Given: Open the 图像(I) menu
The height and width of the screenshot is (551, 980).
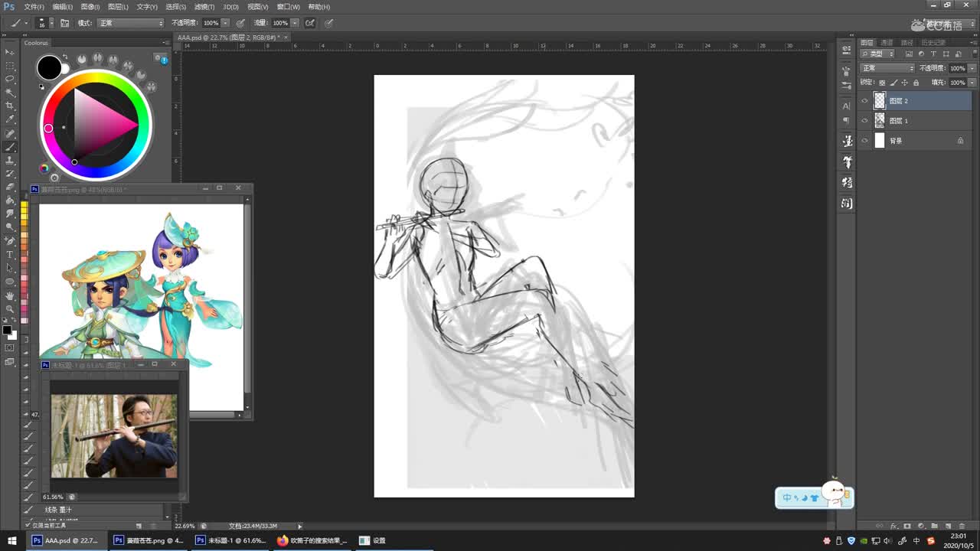Looking at the screenshot, I should (x=90, y=7).
